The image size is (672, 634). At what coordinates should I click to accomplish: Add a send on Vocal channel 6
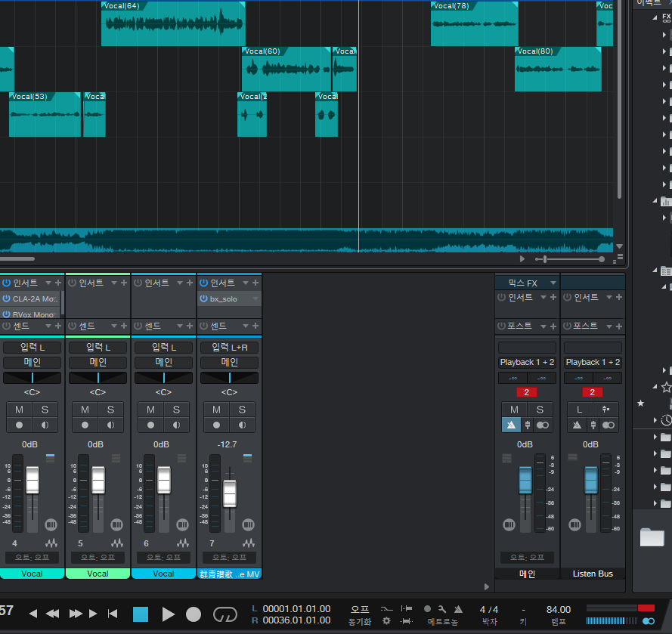pyautogui.click(x=190, y=326)
